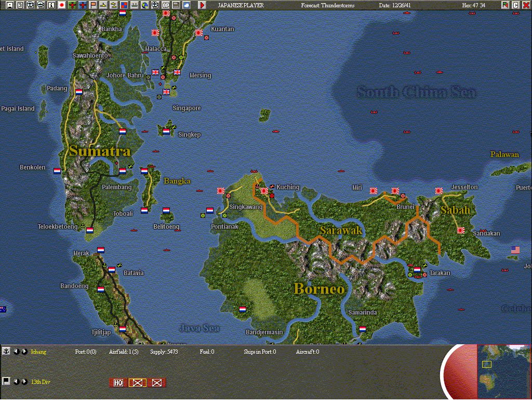The height and width of the screenshot is (402, 532).
Task: Click the red play end-turn arrow
Action: pos(202,5)
